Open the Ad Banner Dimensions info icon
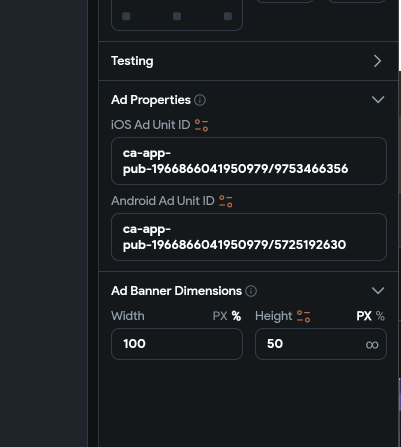 pos(251,291)
